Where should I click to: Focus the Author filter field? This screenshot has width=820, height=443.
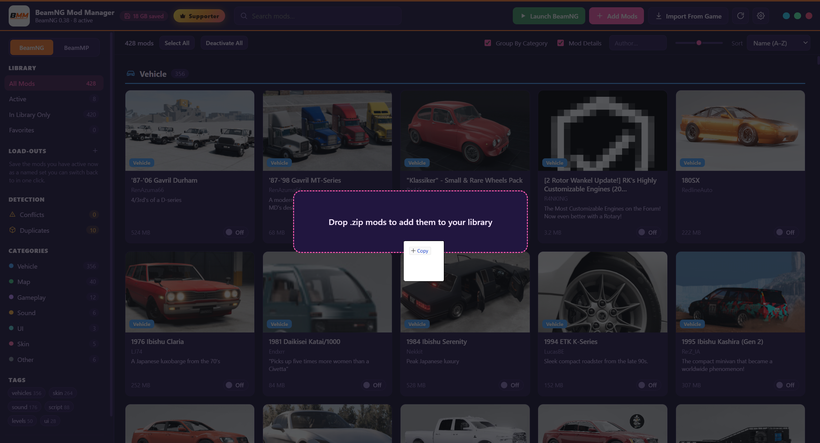pos(637,43)
